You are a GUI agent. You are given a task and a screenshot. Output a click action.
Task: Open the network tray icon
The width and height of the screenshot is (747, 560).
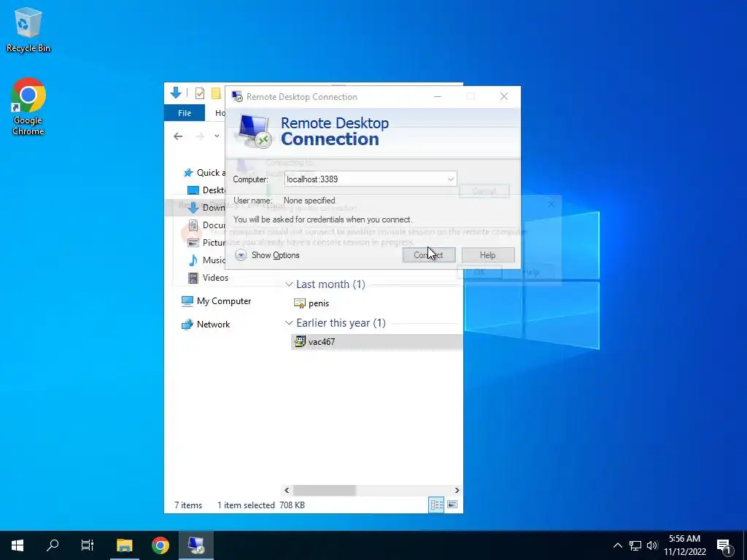pyautogui.click(x=635, y=545)
